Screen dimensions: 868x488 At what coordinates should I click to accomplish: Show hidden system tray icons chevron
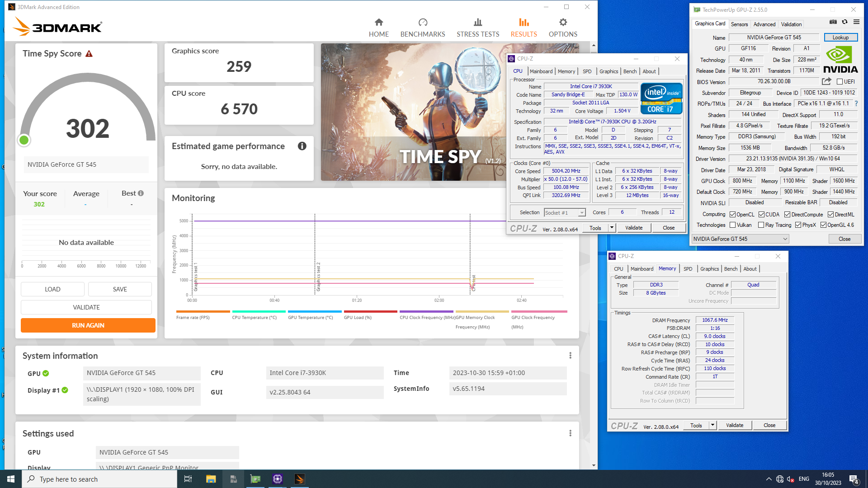(769, 479)
